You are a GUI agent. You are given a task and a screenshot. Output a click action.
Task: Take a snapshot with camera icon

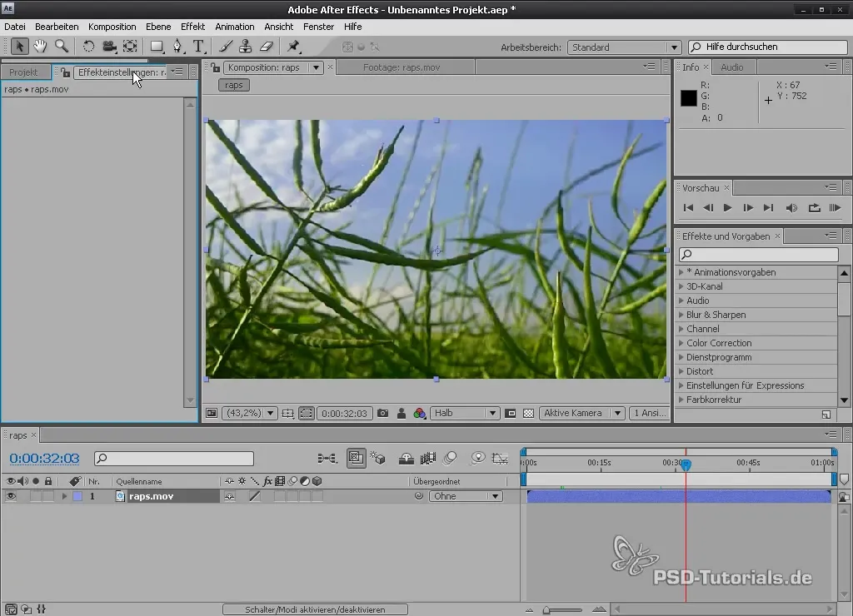tap(383, 413)
